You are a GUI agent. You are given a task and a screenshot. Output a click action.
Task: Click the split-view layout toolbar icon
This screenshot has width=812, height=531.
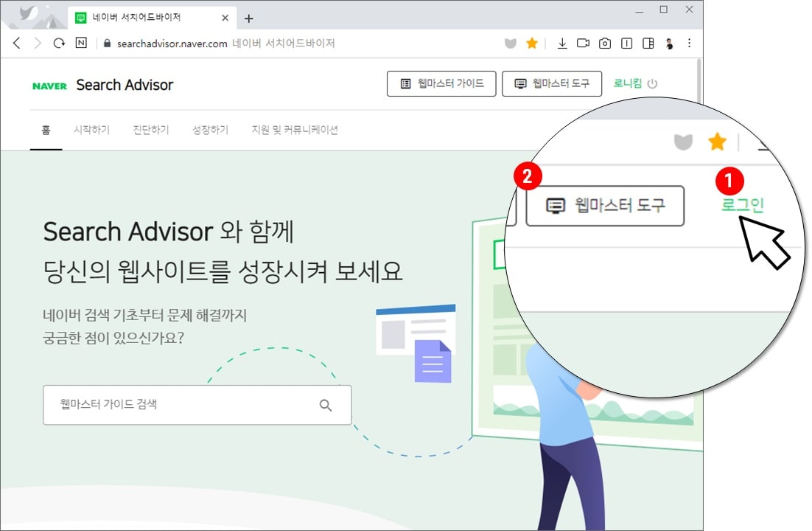click(x=648, y=44)
